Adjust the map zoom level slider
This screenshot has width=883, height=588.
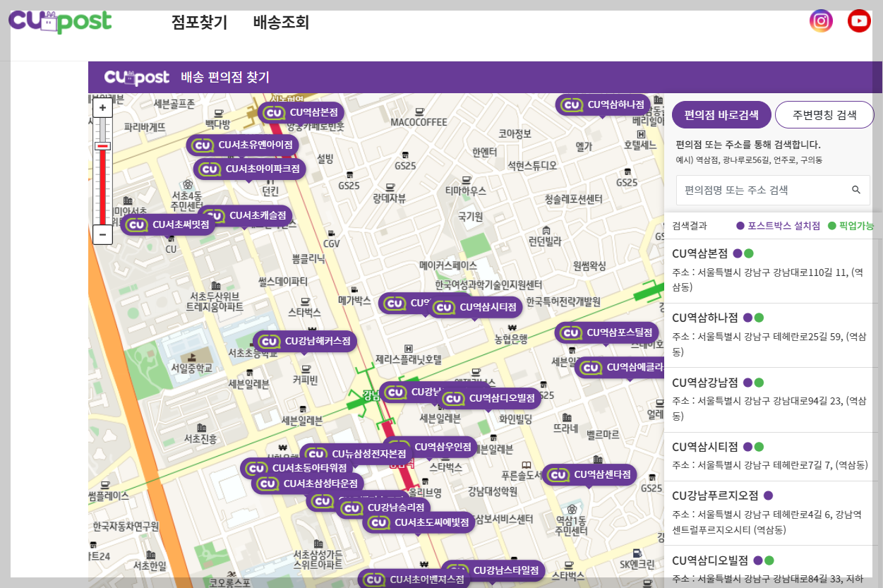coord(102,146)
